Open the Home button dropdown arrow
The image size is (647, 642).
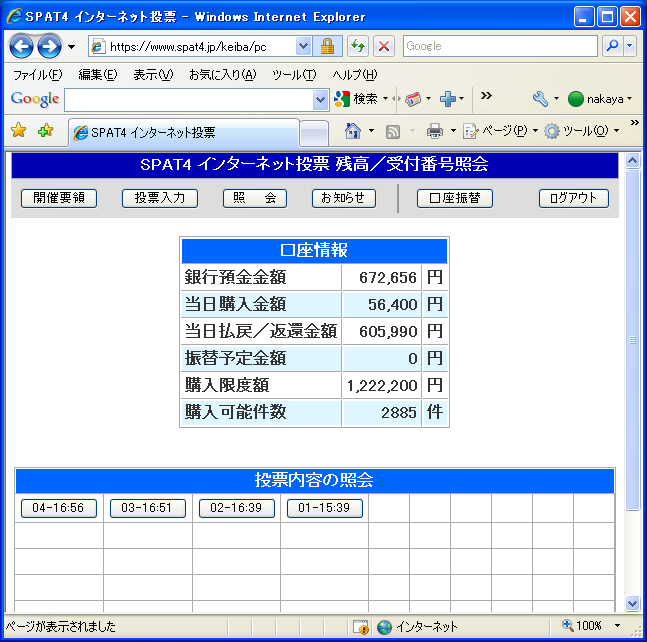[x=371, y=131]
